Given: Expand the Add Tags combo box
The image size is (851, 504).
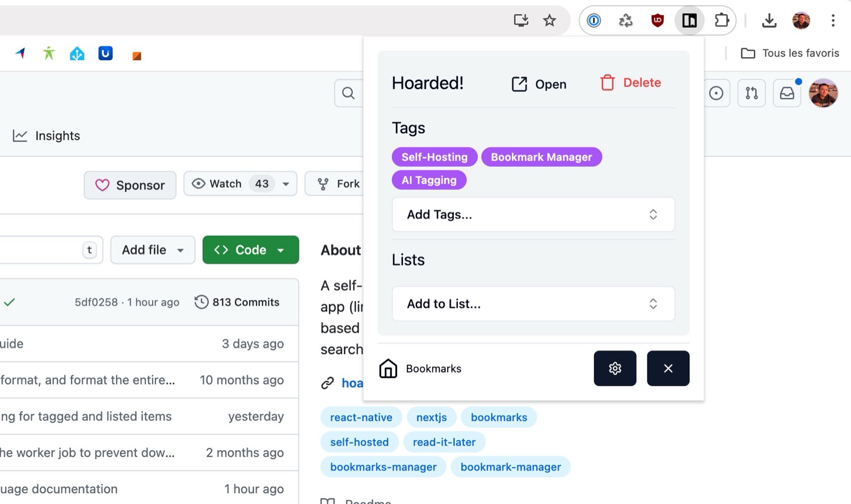Looking at the screenshot, I should tap(533, 214).
